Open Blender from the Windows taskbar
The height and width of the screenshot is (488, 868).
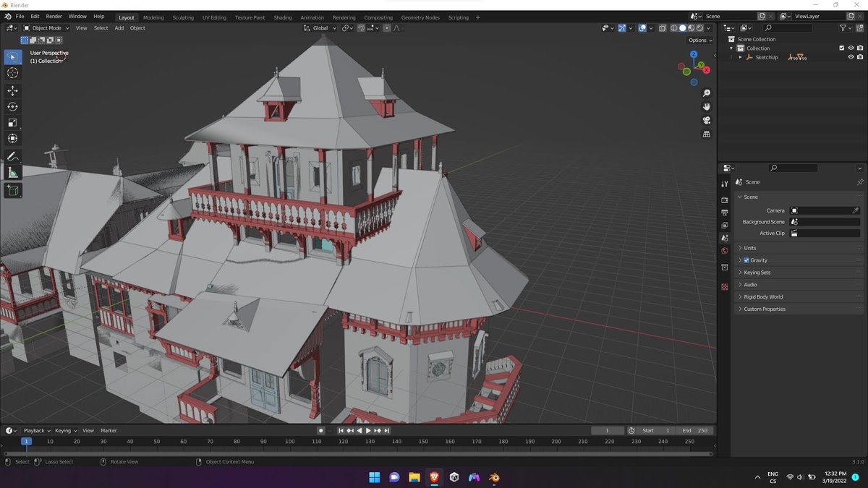point(493,477)
